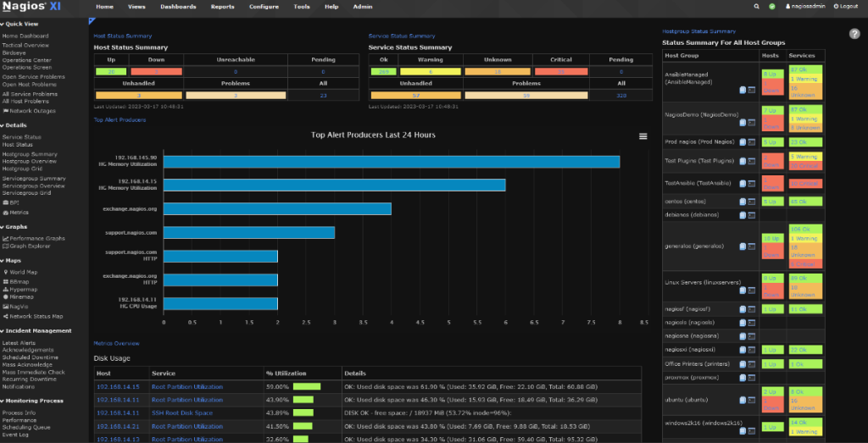Click document icon for AnsibleManaged host group
The width and height of the screenshot is (868, 443).
pos(743,90)
